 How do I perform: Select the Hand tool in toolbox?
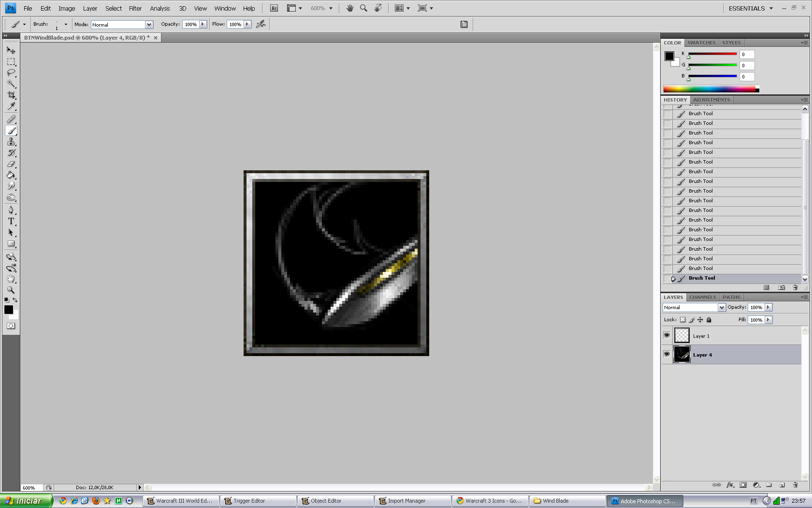point(11,279)
